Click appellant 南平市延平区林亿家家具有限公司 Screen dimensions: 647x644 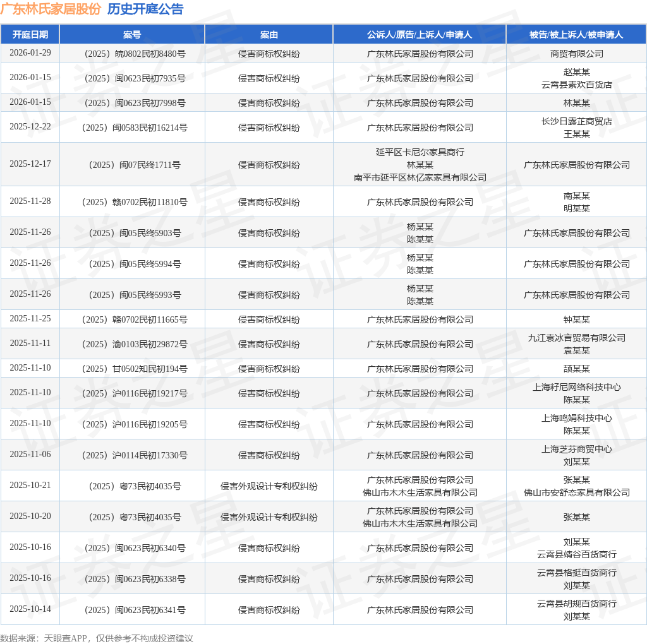click(x=420, y=177)
